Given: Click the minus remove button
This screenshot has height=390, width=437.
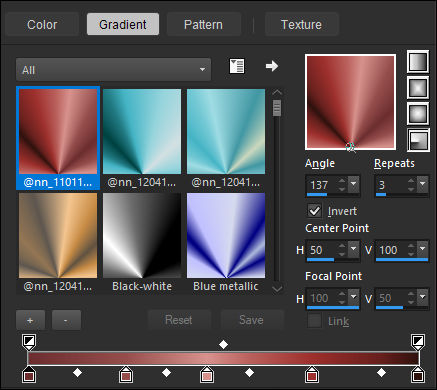Looking at the screenshot, I should point(66,320).
